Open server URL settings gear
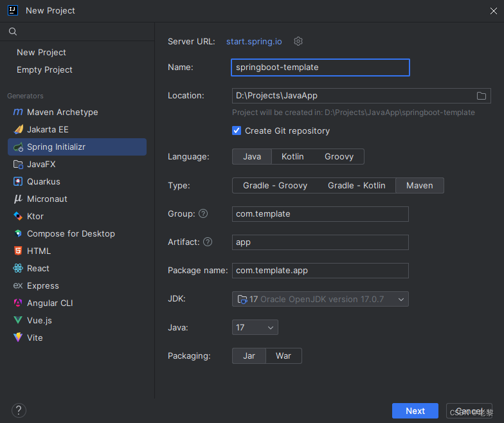This screenshot has height=423, width=504. [x=298, y=41]
